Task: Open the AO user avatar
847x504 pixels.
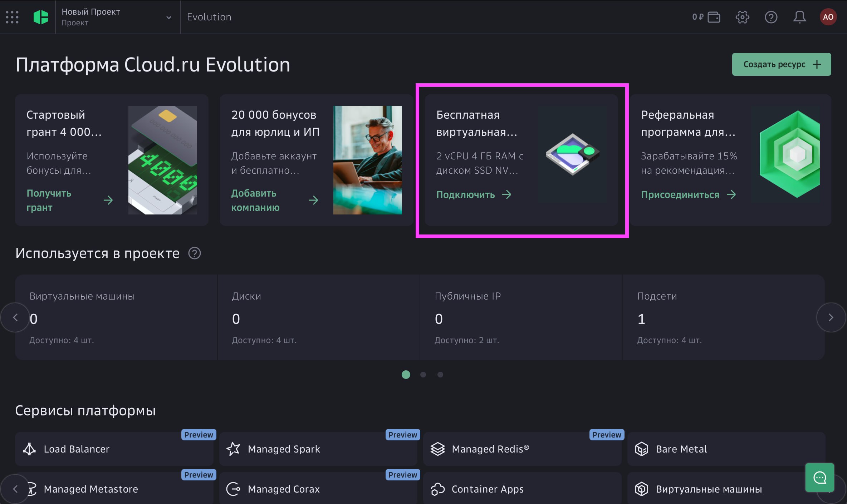Action: [x=828, y=17]
